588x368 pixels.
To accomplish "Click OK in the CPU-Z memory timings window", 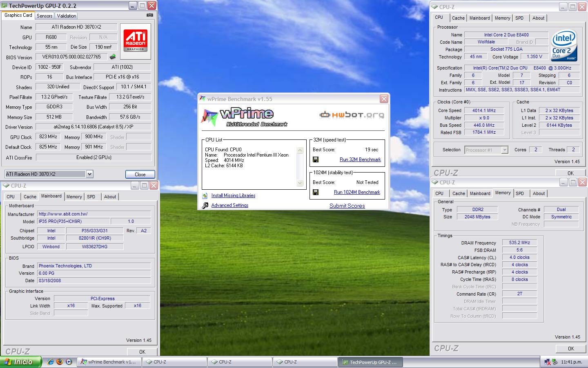I will click(571, 348).
